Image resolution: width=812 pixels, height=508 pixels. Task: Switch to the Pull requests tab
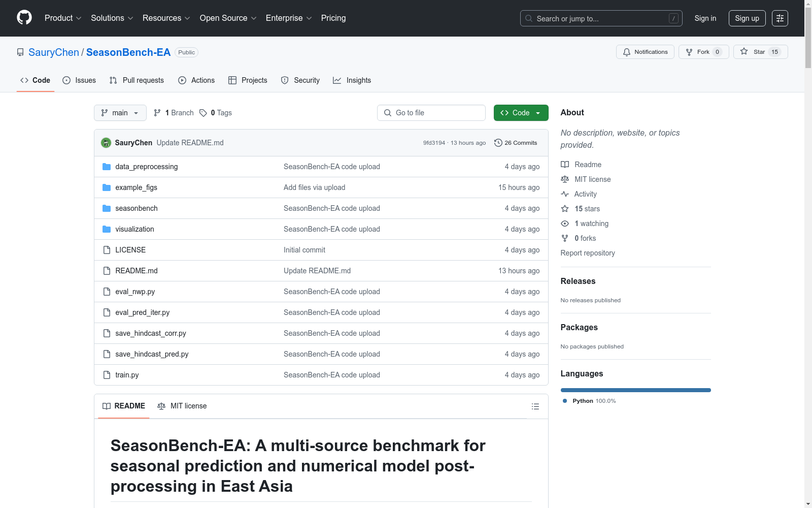point(137,80)
